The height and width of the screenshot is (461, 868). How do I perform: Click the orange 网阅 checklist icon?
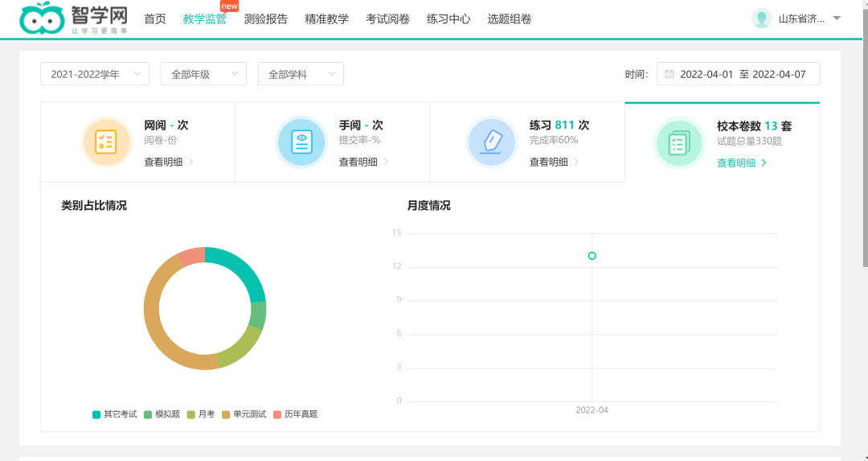(106, 142)
